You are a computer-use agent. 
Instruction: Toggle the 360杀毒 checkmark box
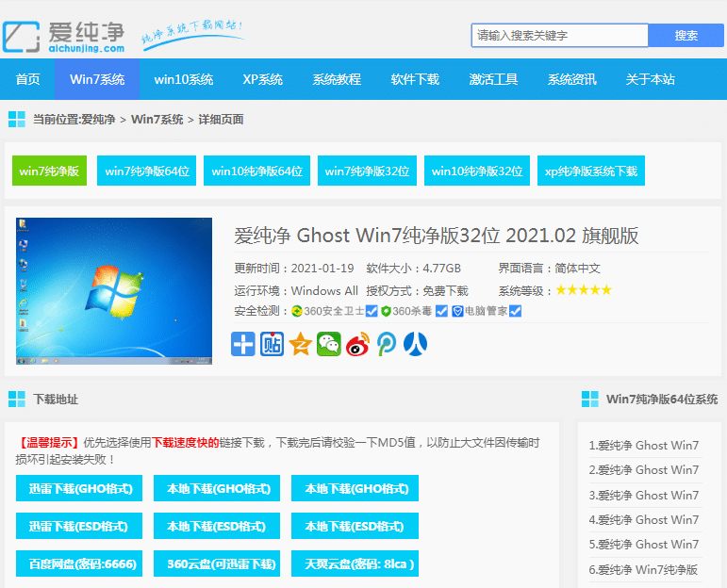coord(442,311)
